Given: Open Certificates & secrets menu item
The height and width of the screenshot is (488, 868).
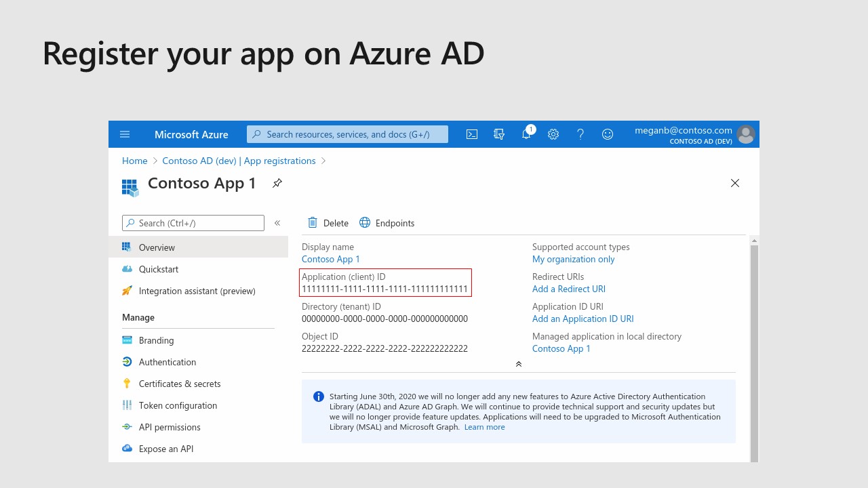Looking at the screenshot, I should click(180, 384).
